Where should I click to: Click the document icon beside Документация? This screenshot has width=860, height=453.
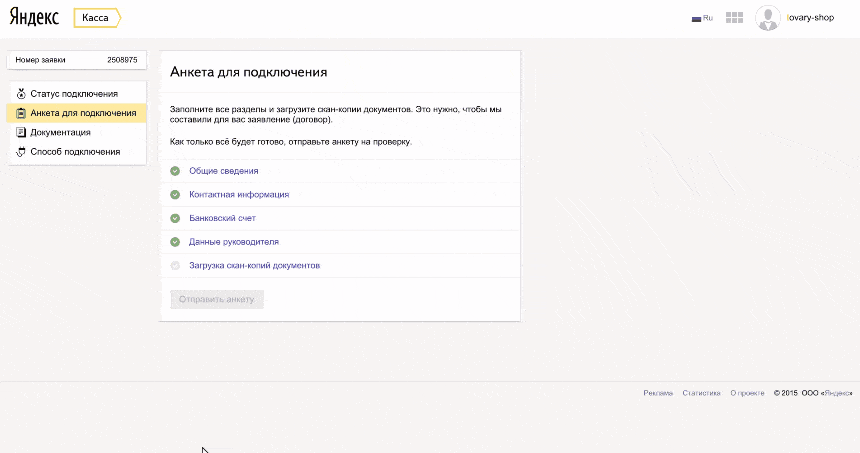pos(21,132)
